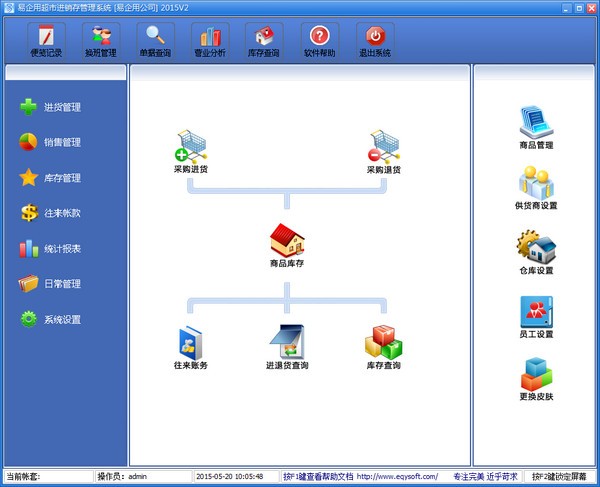Open 库存查询 house icon in top toolbar
This screenshot has width=600, height=487.
264,41
